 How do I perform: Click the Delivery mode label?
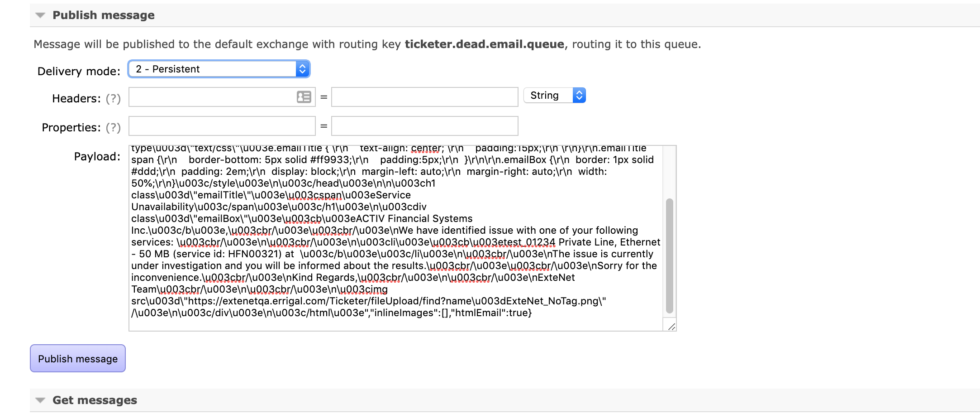coord(79,72)
